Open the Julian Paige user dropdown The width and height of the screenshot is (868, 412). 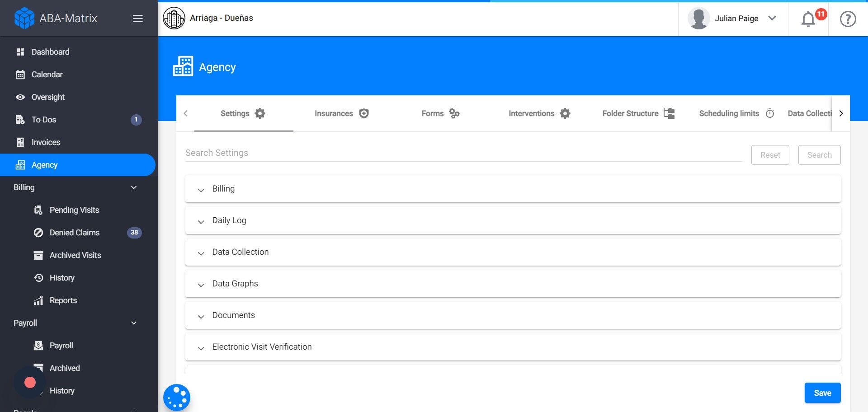pos(732,19)
